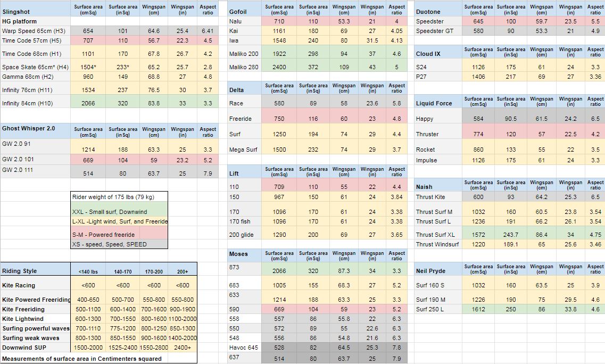The image size is (605, 364).
Task: Click the Lift brand header cell
Action: pos(244,171)
